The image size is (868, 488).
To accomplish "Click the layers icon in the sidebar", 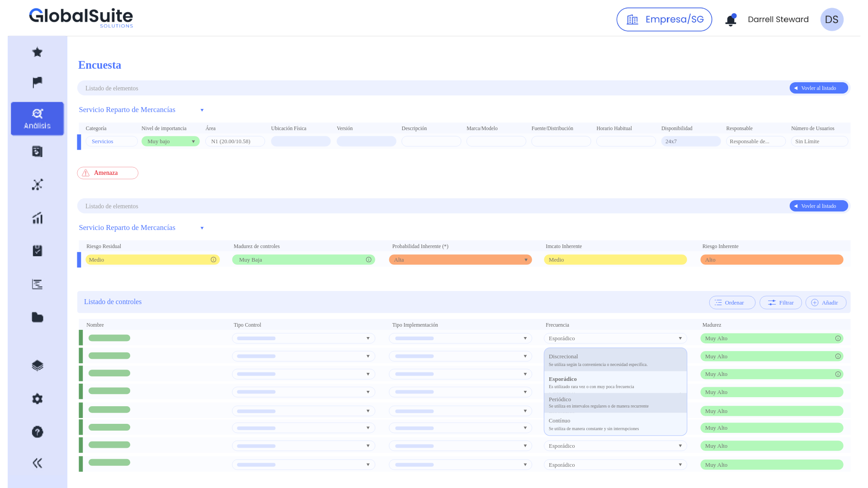I will 37,365.
